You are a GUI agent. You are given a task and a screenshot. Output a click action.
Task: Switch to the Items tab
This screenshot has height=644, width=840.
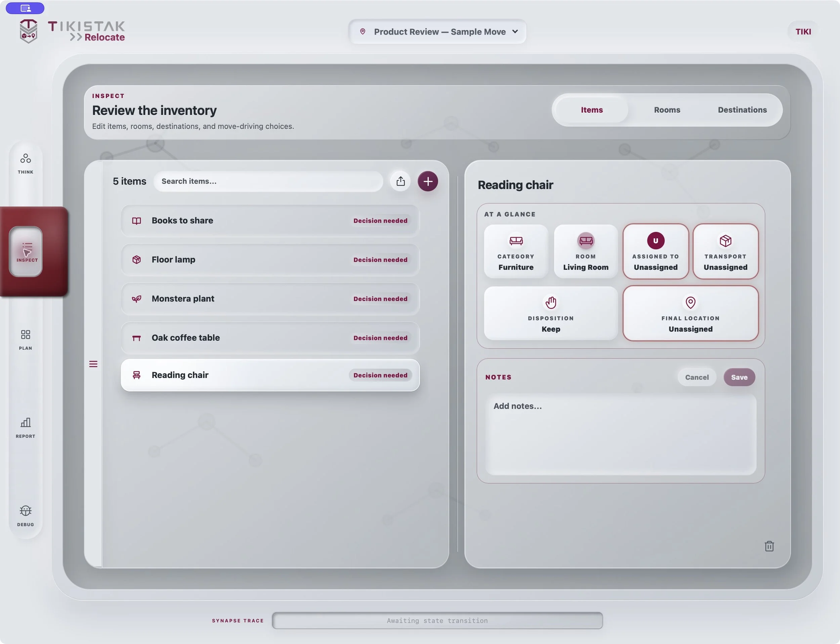[592, 110]
